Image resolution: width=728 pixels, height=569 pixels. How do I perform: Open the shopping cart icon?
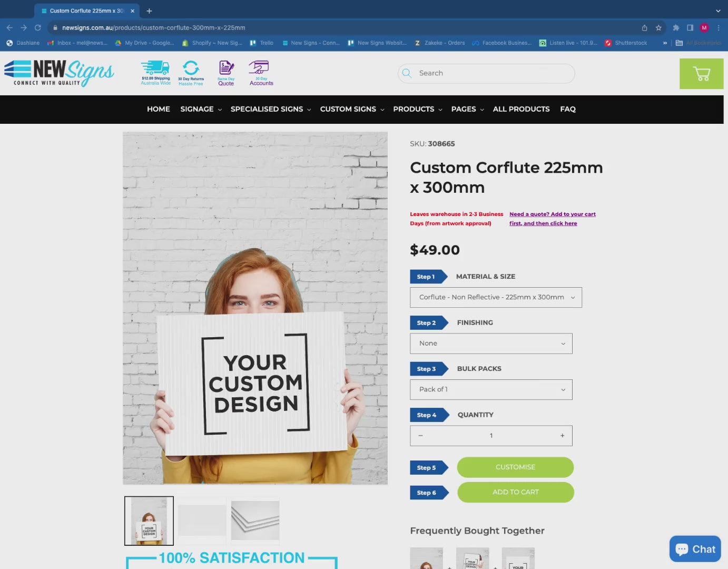[x=701, y=74]
